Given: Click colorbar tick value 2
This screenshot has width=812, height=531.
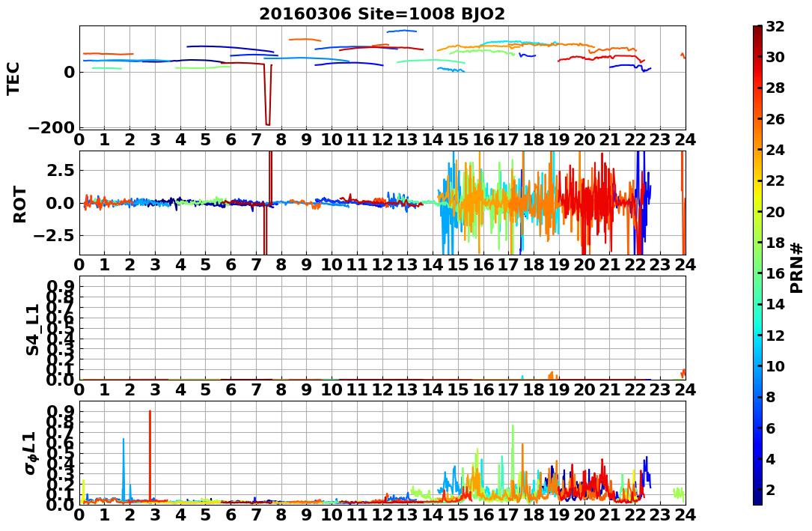Looking at the screenshot, I should coord(772,490).
